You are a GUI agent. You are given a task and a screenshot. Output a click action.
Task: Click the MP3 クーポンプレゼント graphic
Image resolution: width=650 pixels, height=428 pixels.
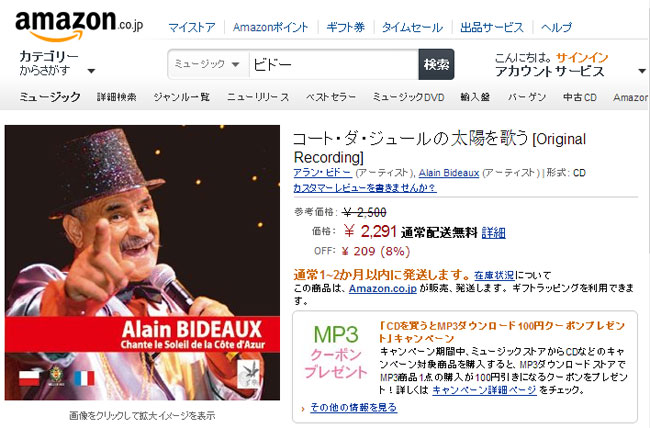click(x=335, y=351)
